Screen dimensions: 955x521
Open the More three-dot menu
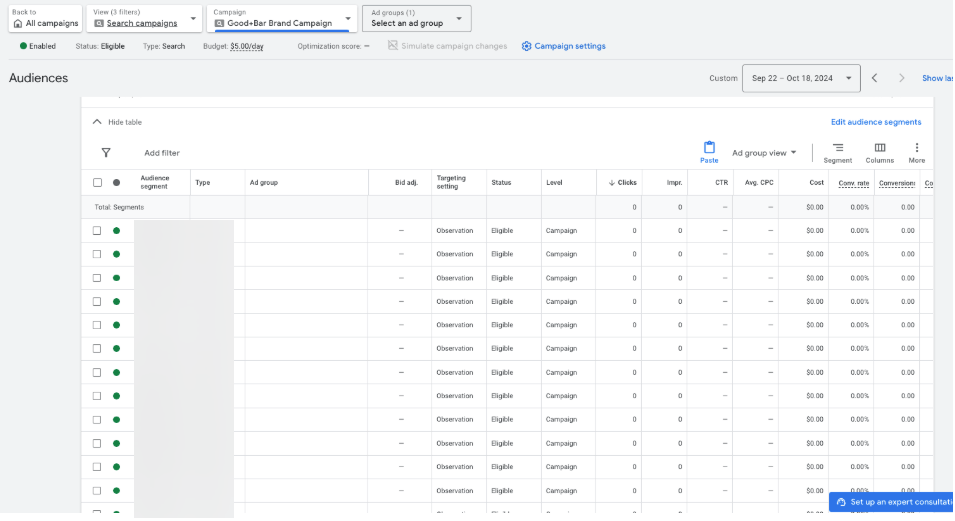coord(916,148)
